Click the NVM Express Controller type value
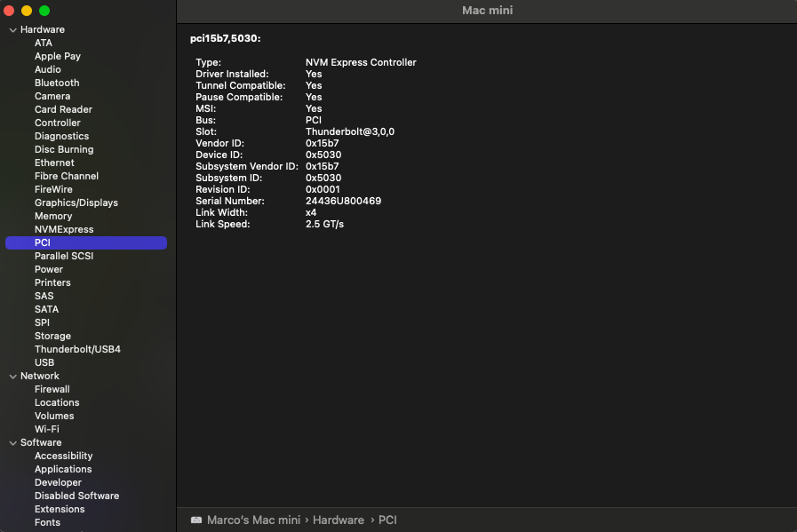 point(361,62)
